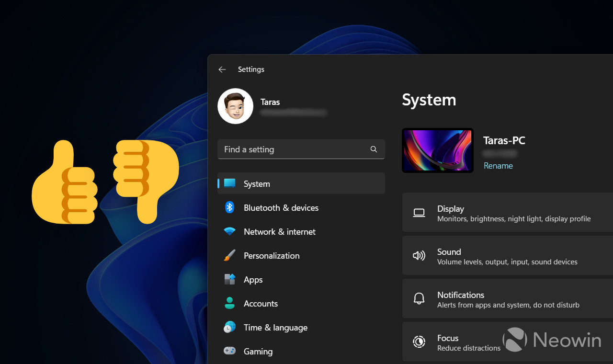Click the Taras-PC desktop wallpaper thumbnail

(438, 150)
